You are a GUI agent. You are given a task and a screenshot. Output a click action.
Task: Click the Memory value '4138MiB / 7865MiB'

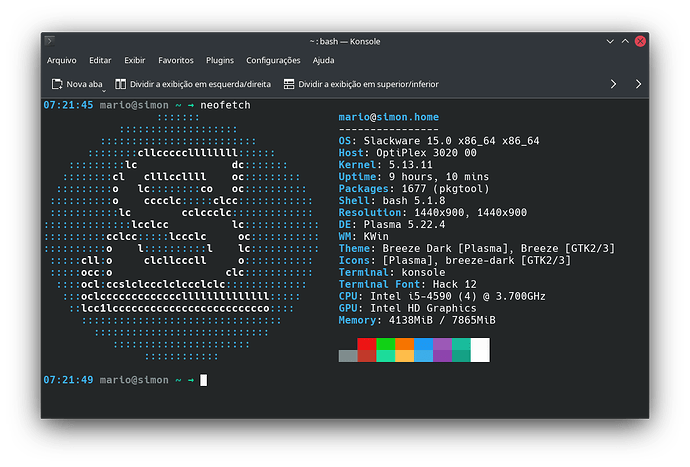pos(442,320)
